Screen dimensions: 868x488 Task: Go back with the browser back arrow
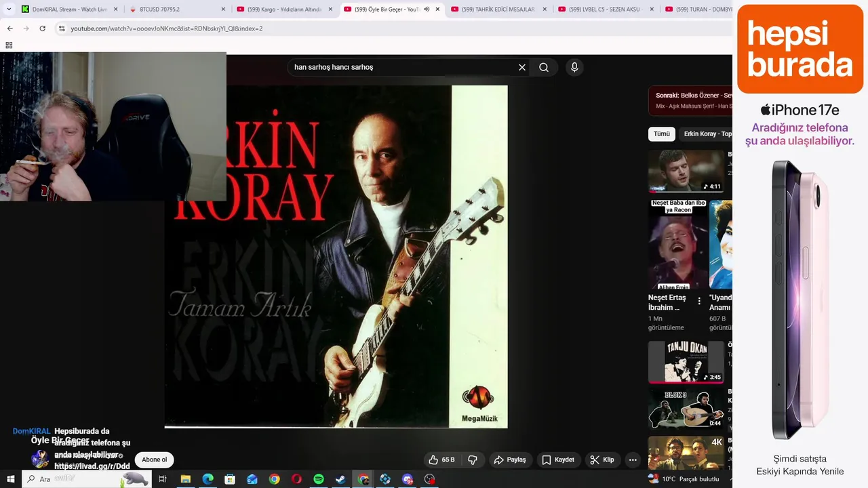coord(9,28)
